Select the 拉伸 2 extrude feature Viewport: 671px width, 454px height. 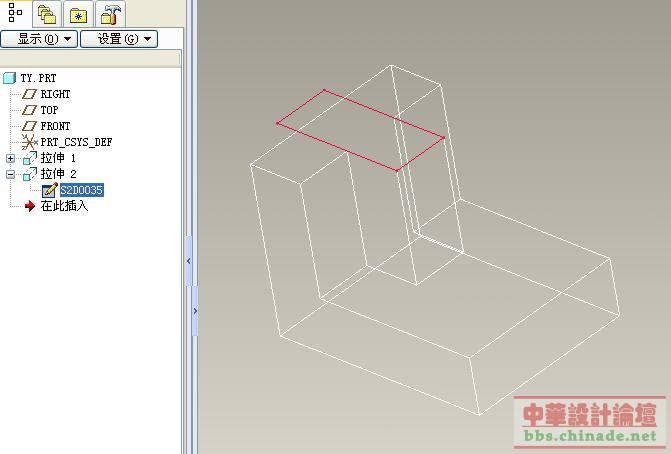point(59,174)
